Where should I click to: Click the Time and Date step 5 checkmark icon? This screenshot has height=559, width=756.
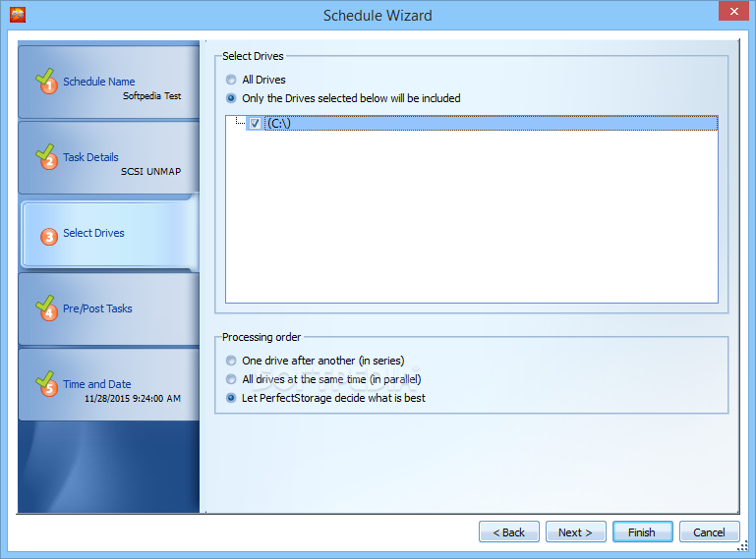click(x=46, y=383)
